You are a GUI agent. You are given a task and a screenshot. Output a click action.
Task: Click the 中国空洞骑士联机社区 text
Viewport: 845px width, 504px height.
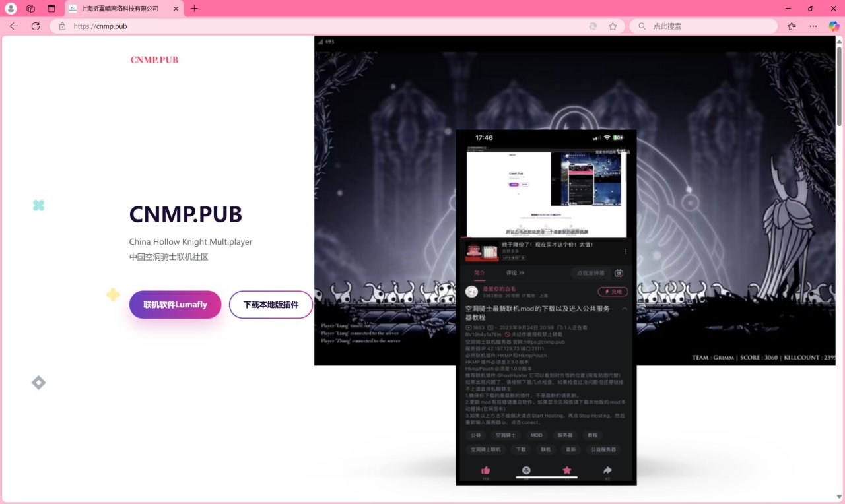click(x=168, y=257)
